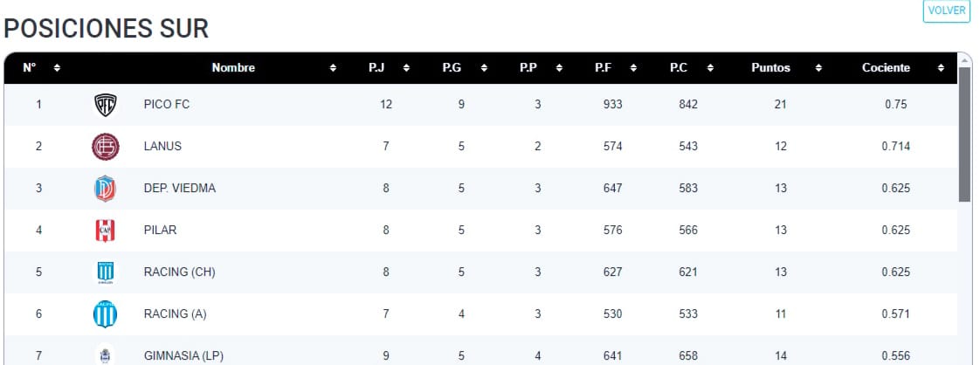Viewport: 980px width, 365px height.
Task: Sort by Cociente column header
Action: pos(886,68)
